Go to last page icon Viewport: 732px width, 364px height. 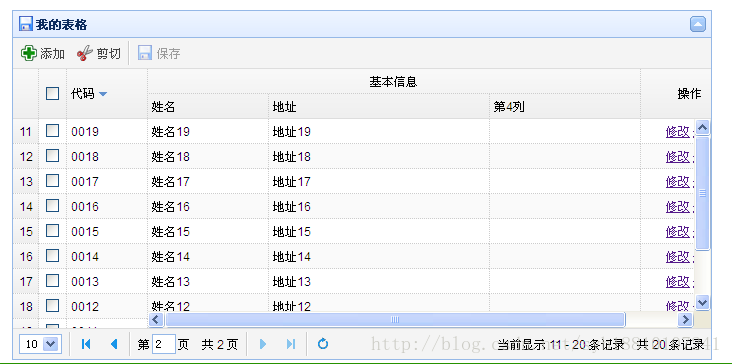(x=291, y=344)
